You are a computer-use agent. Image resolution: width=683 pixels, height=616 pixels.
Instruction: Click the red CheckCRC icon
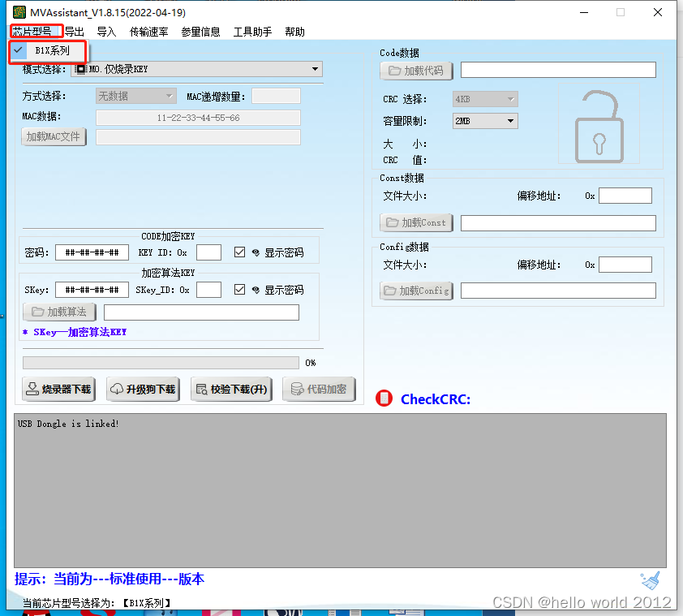[x=384, y=398]
